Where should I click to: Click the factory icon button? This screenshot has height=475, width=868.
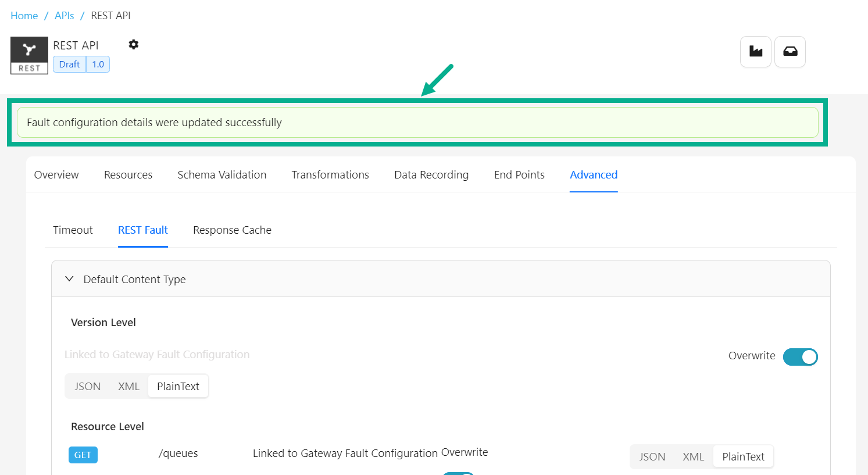755,52
